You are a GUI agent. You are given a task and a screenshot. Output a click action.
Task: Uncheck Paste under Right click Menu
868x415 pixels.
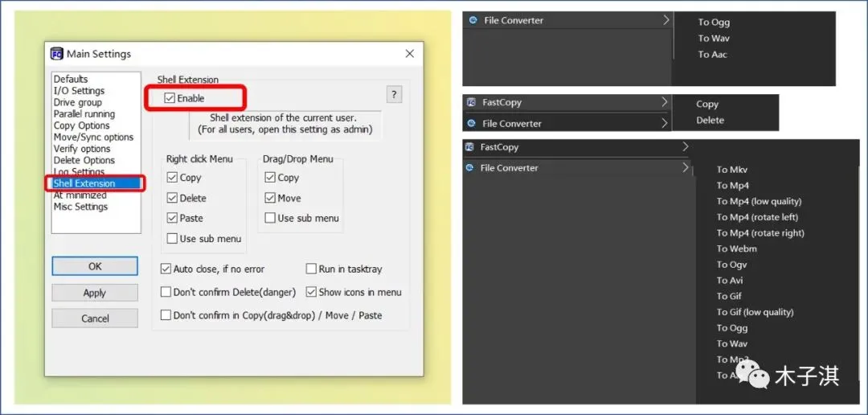[x=172, y=218]
